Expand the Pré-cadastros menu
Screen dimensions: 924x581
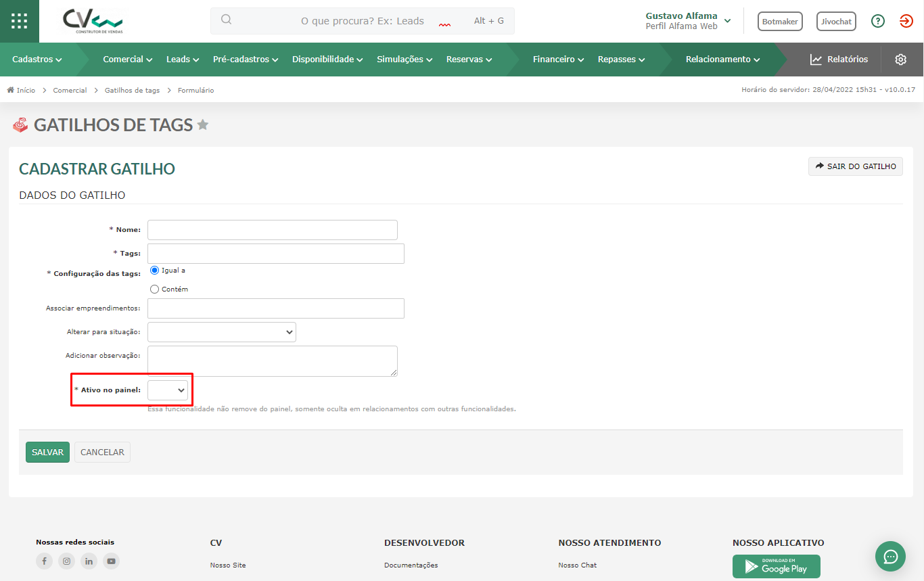pos(246,60)
